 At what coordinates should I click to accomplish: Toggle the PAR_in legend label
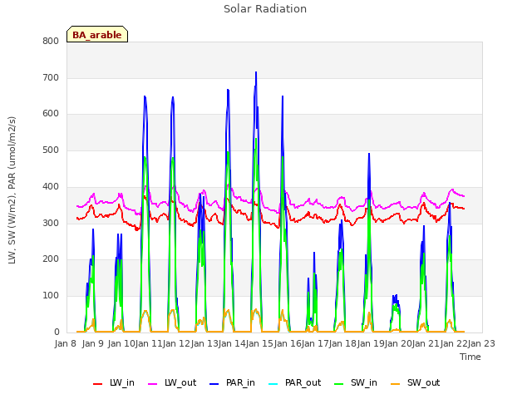[240, 382]
